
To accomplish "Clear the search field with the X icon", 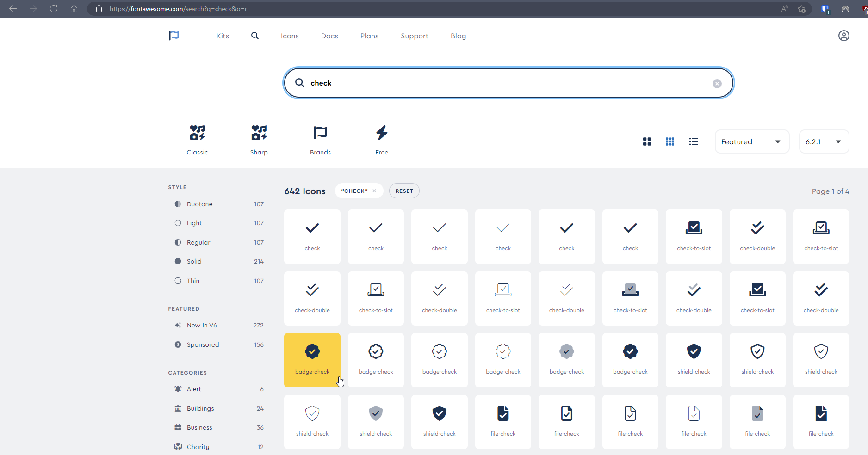I will [x=717, y=84].
